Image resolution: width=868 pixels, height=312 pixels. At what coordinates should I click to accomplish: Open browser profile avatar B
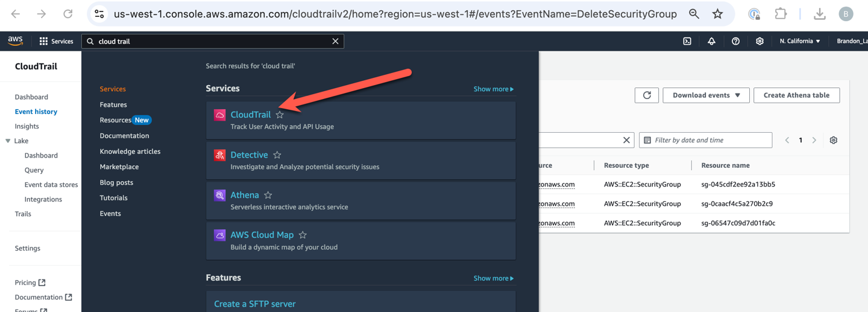click(x=846, y=14)
